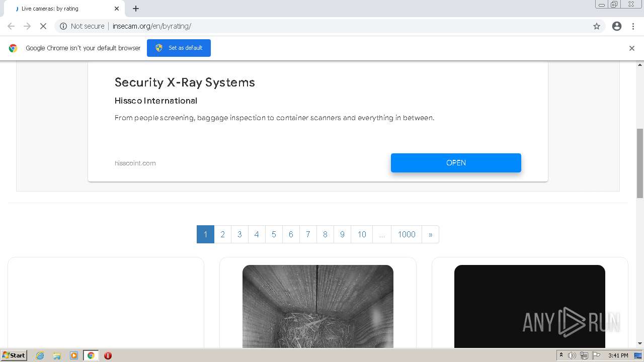
Task: Go to pagination page 9
Action: click(x=342, y=234)
